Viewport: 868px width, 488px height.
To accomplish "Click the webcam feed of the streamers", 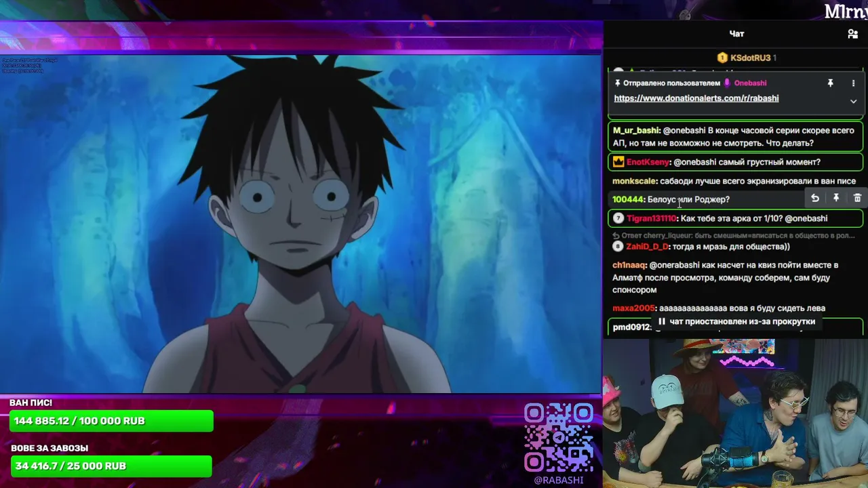I will 735,413.
